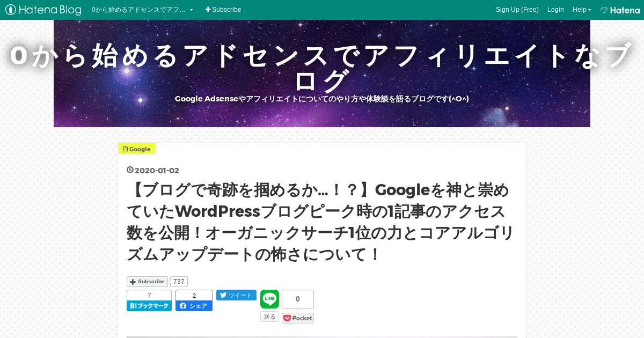Click the Subscribe button below the title
The image size is (644, 338).
coord(147,282)
